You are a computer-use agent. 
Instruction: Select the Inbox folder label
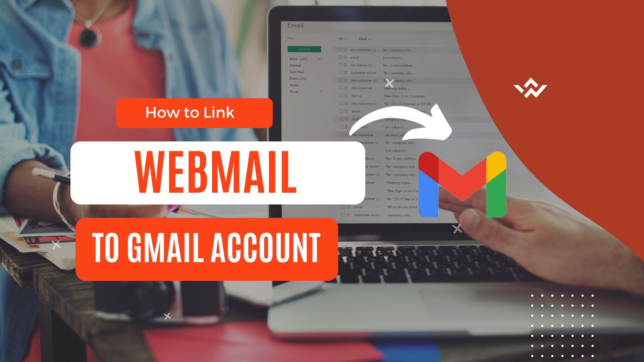coord(299,59)
